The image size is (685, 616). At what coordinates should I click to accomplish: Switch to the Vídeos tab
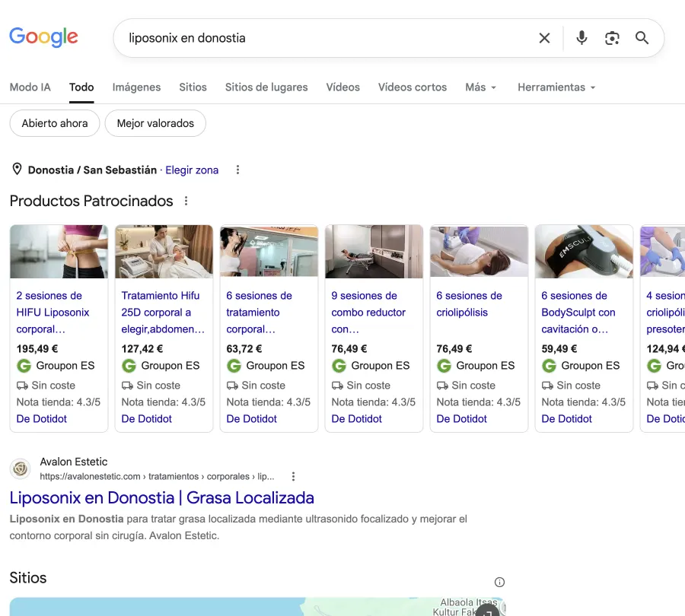[x=343, y=87]
